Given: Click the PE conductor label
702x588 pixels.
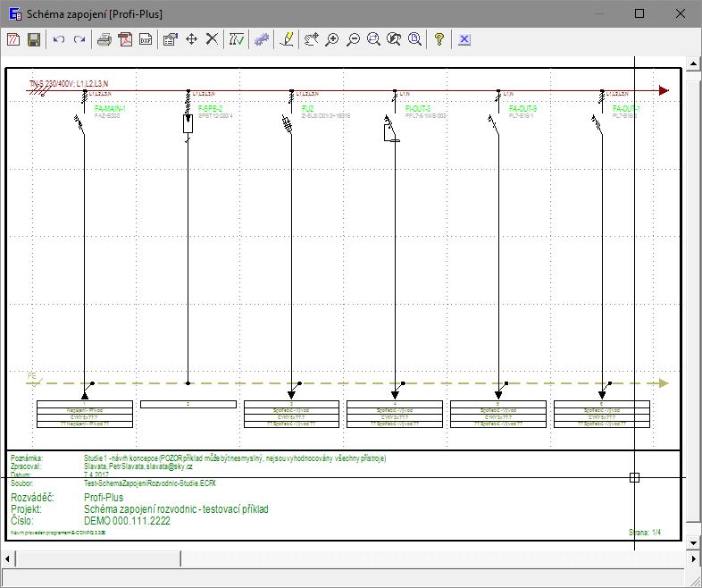Looking at the screenshot, I should tap(32, 375).
